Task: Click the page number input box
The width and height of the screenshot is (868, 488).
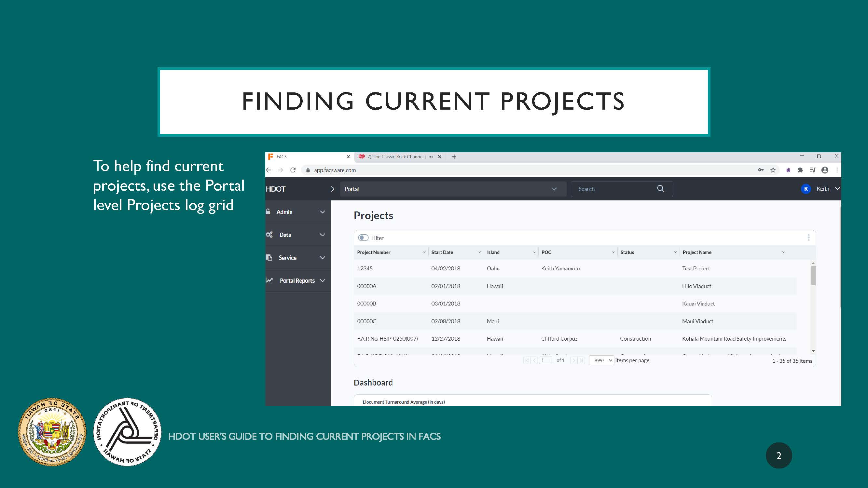Action: coord(545,360)
